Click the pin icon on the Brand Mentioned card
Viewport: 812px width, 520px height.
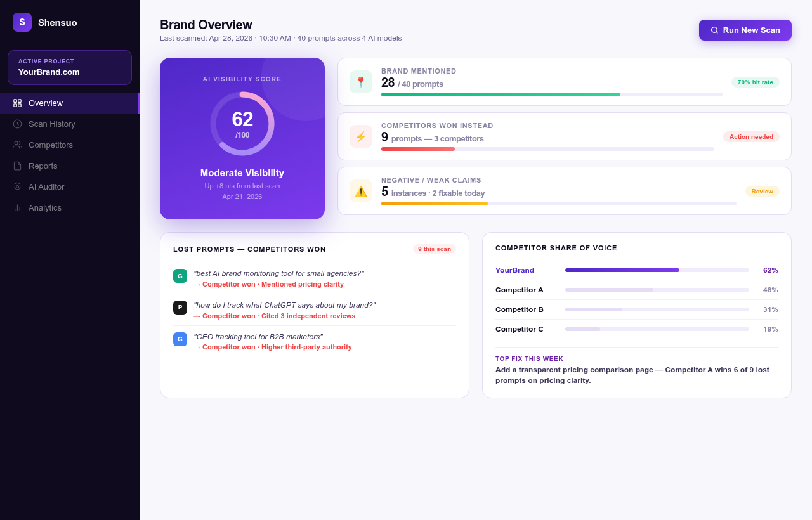pos(360,82)
